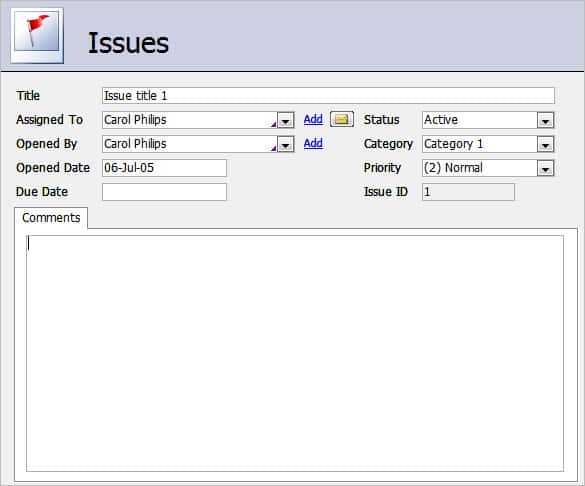Click Add link next to Opened By
Screen dimensions: 585x486
point(313,143)
